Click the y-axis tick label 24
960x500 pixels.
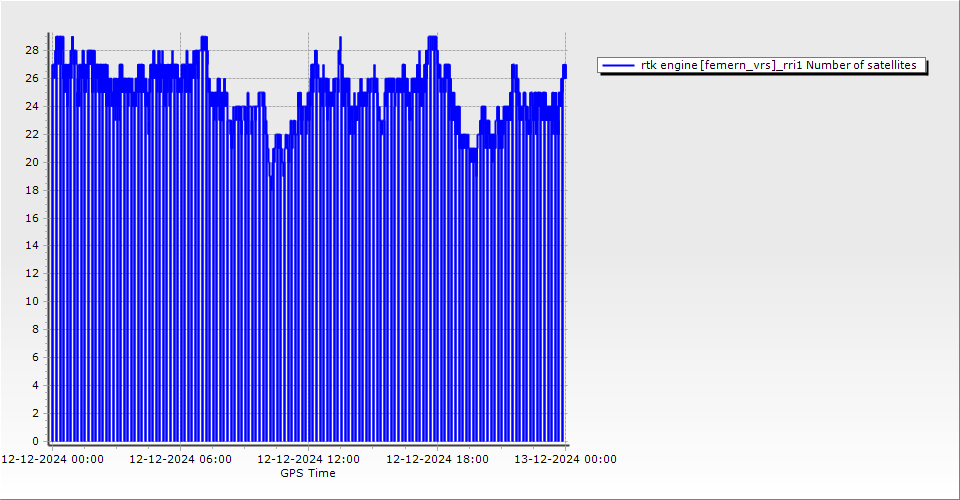click(32, 106)
